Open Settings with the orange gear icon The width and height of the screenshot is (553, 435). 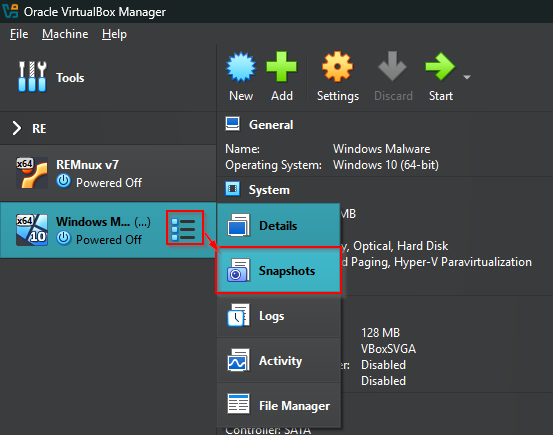click(x=337, y=67)
